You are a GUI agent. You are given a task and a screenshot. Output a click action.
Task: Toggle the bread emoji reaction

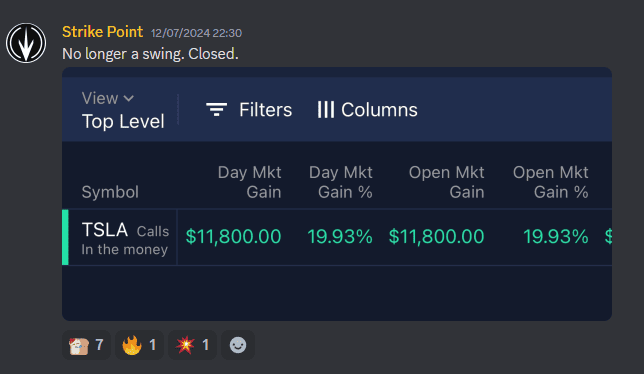tap(86, 345)
